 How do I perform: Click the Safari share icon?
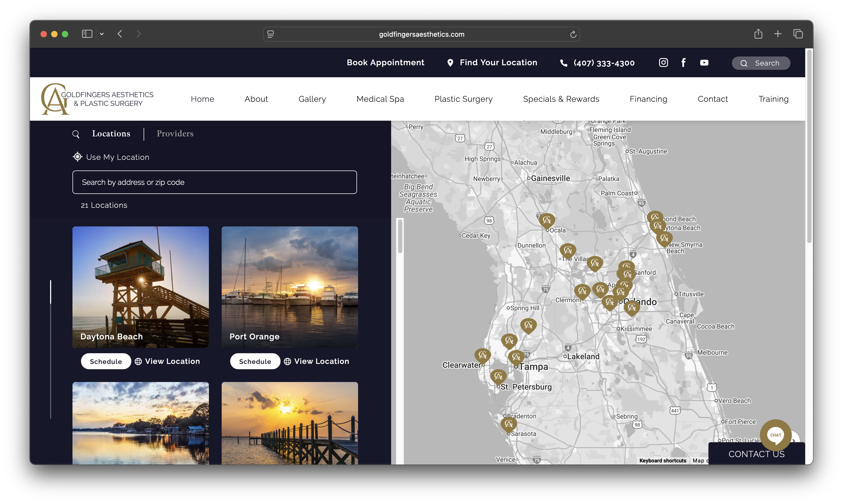click(758, 34)
